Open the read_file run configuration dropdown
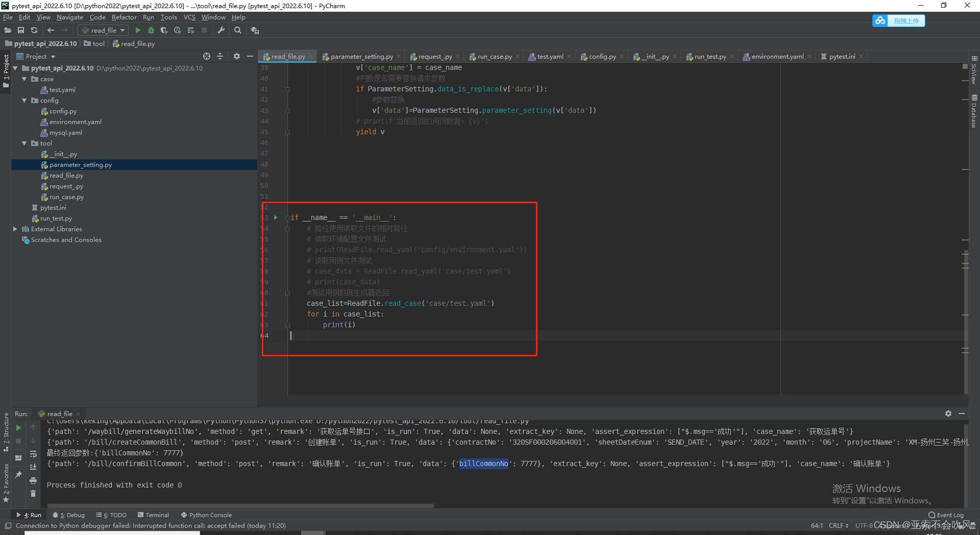The image size is (980, 535). (x=104, y=31)
